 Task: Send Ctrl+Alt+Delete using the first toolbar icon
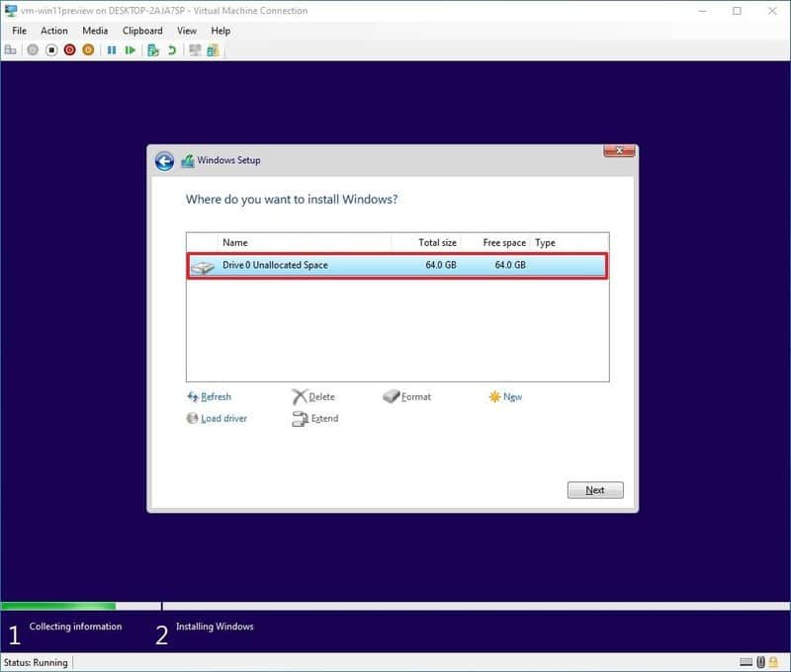tap(10, 50)
